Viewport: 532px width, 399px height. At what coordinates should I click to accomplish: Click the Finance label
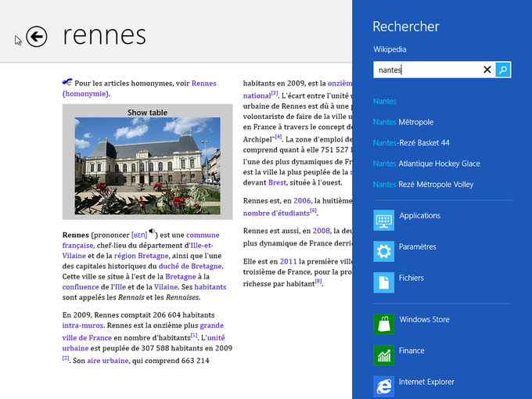click(x=412, y=350)
